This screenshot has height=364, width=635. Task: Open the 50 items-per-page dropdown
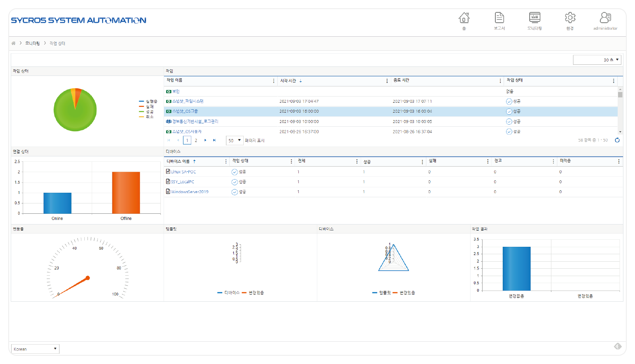pos(234,140)
